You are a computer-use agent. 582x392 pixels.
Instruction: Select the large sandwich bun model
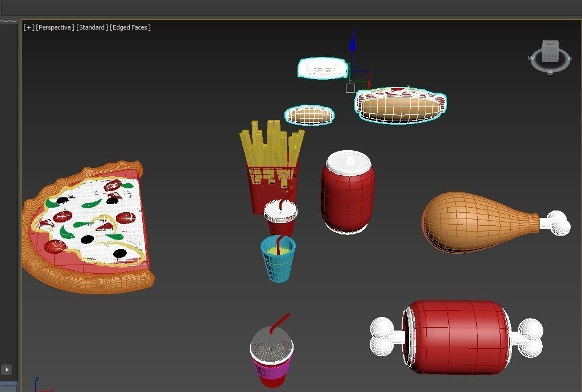[x=401, y=105]
